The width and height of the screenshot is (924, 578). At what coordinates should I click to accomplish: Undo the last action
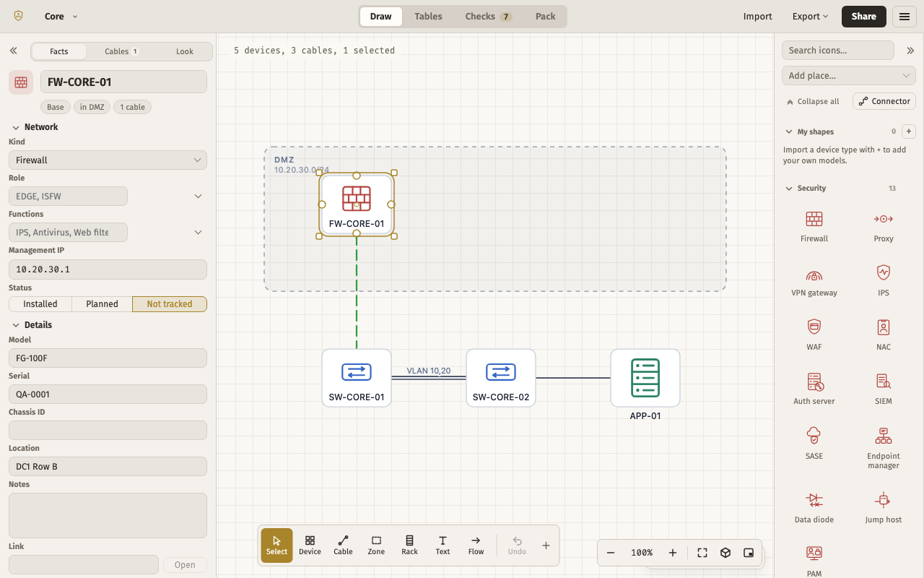(517, 545)
